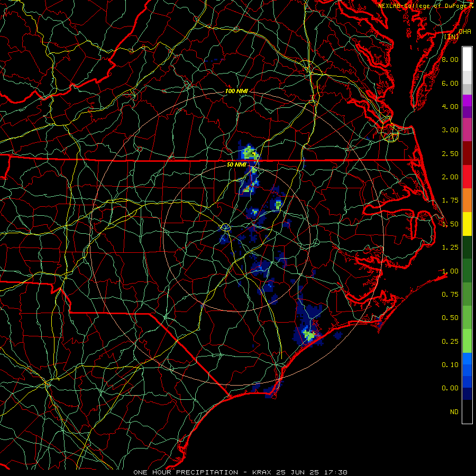
Task: Click the 50 NMI range ring label
Action: click(x=236, y=164)
